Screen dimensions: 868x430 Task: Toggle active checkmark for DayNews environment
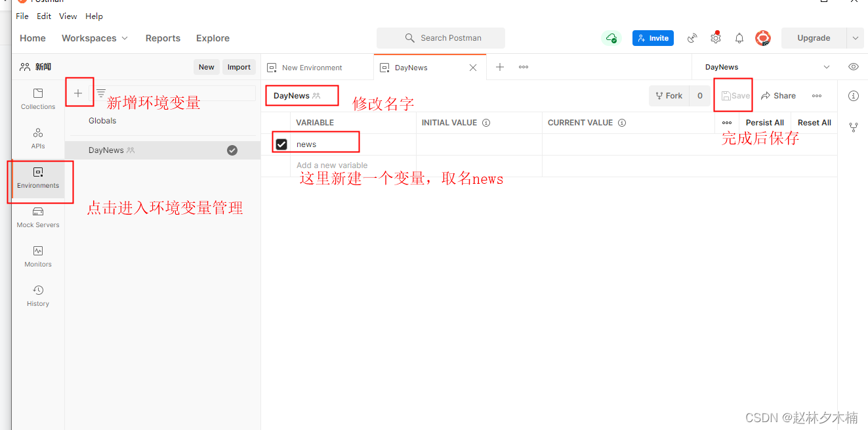232,150
